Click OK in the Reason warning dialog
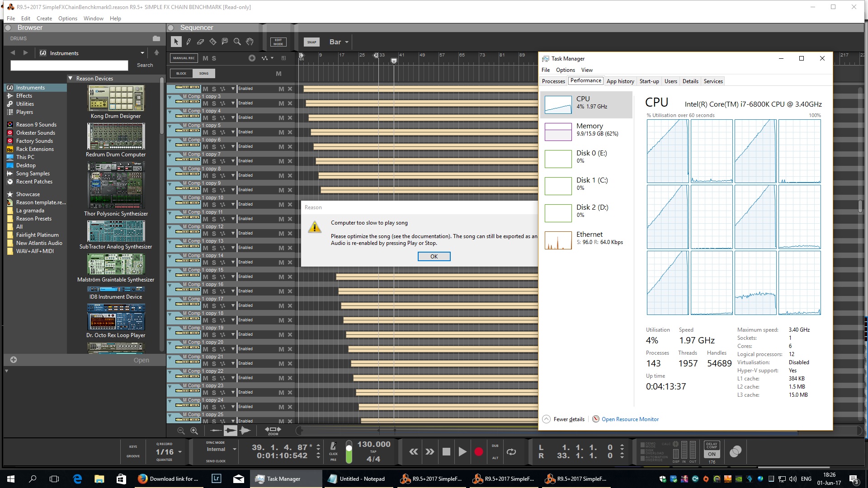Image resolution: width=868 pixels, height=488 pixels. point(434,256)
